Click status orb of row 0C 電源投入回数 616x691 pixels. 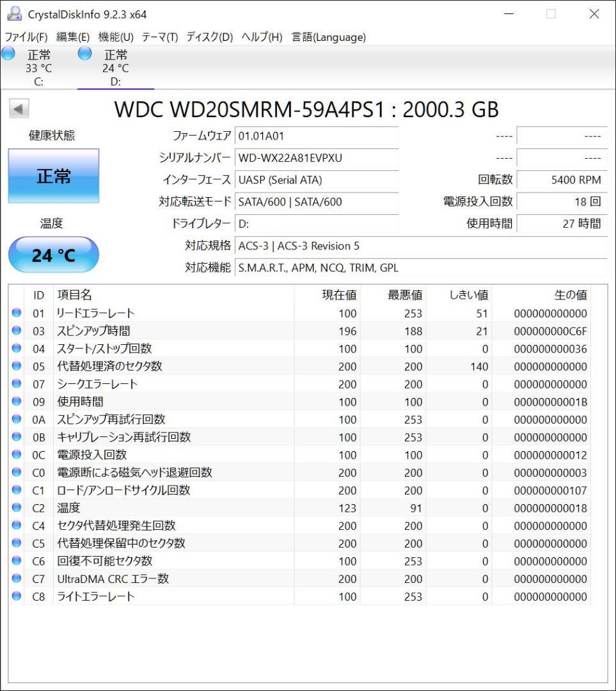click(17, 454)
